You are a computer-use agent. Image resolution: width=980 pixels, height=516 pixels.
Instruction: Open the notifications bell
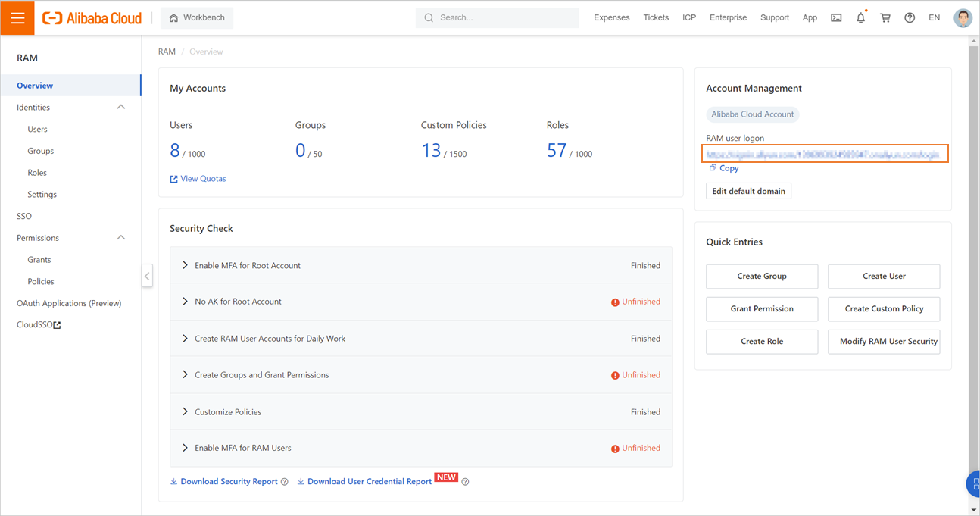coord(860,17)
